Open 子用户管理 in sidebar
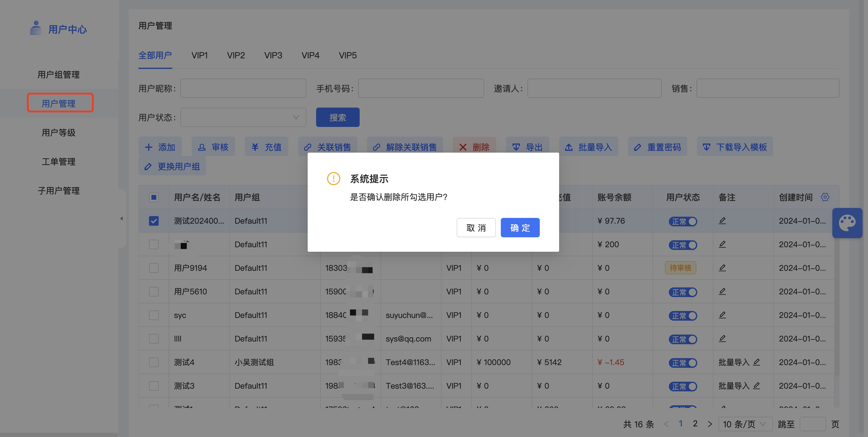Image resolution: width=868 pixels, height=437 pixels. pyautogui.click(x=59, y=190)
